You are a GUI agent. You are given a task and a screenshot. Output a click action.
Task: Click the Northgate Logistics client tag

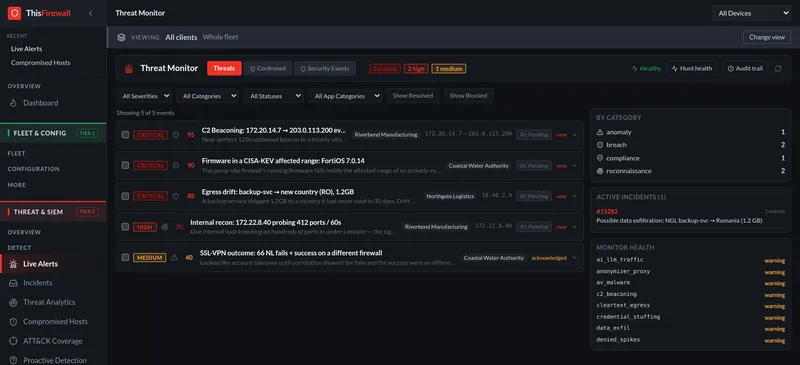point(450,196)
